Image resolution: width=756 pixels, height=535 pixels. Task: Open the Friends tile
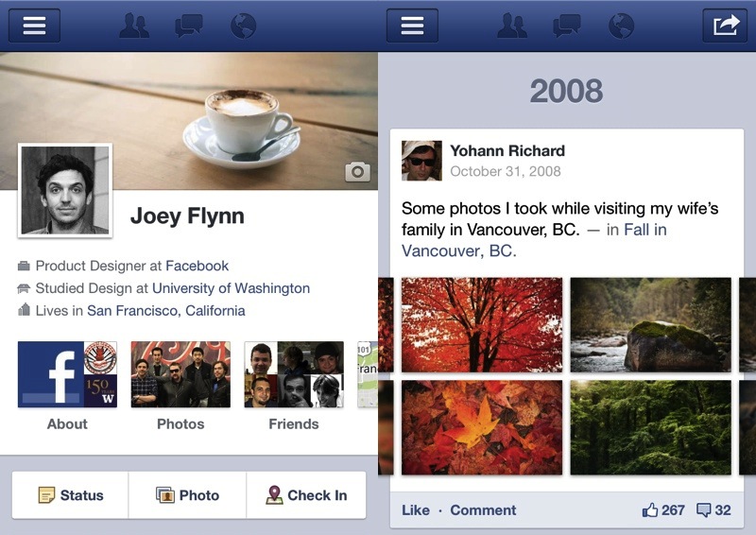point(294,386)
